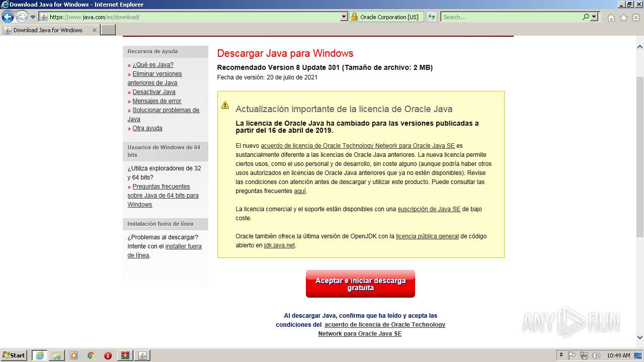The height and width of the screenshot is (362, 644).
Task: Click the refresh/compatibility view icon
Action: pos(432,17)
